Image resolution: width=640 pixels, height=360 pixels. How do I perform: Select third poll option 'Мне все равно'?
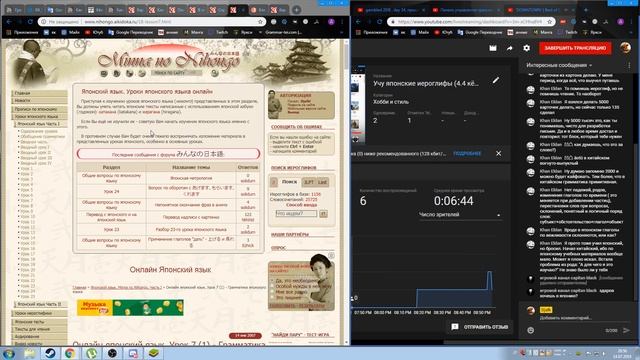[x=272, y=292]
